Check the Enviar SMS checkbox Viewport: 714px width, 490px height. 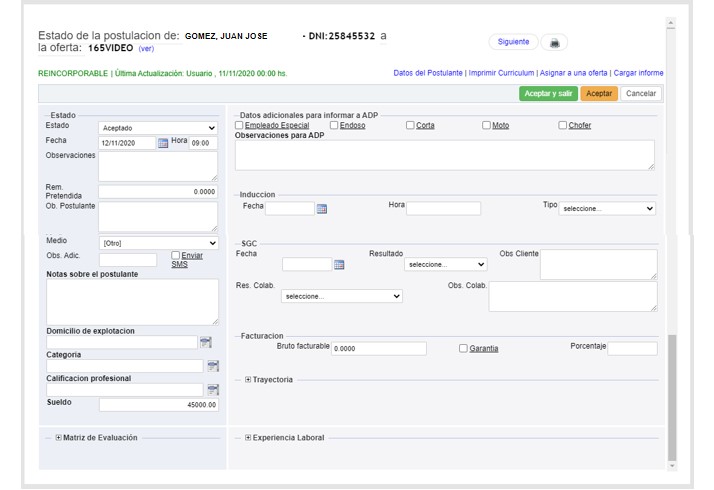click(x=175, y=255)
